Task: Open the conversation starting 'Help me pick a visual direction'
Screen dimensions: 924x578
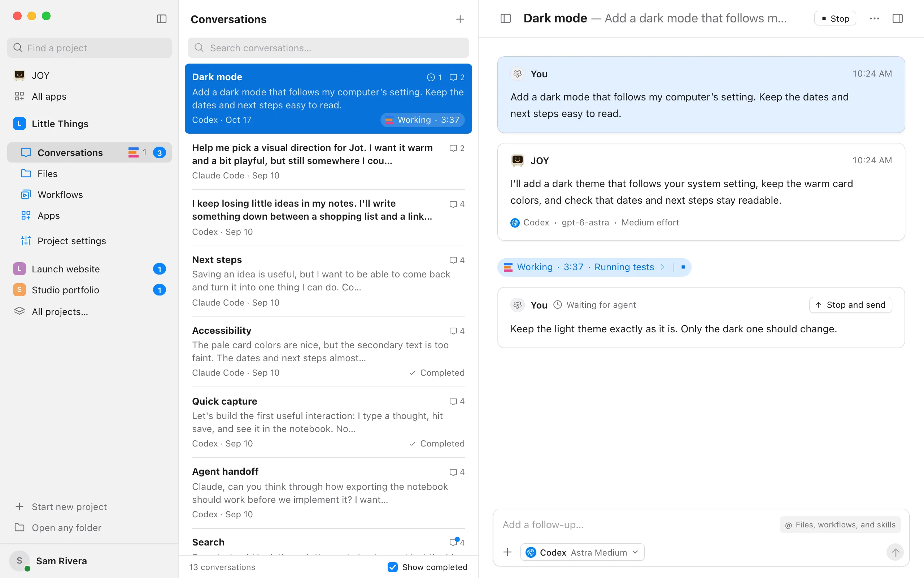Action: 328,161
